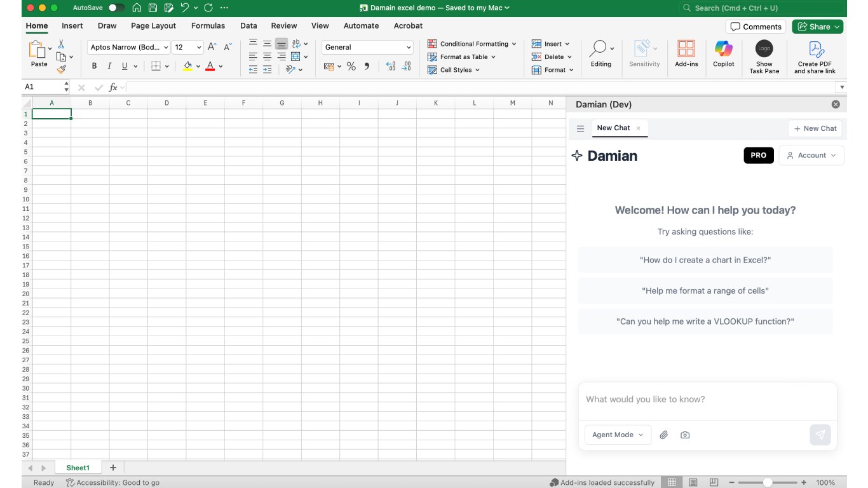Toggle the AutoSave switch

pos(116,8)
